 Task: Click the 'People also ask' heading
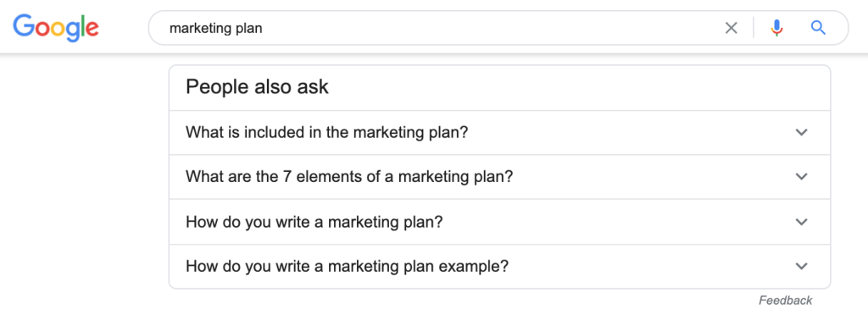pyautogui.click(x=257, y=86)
